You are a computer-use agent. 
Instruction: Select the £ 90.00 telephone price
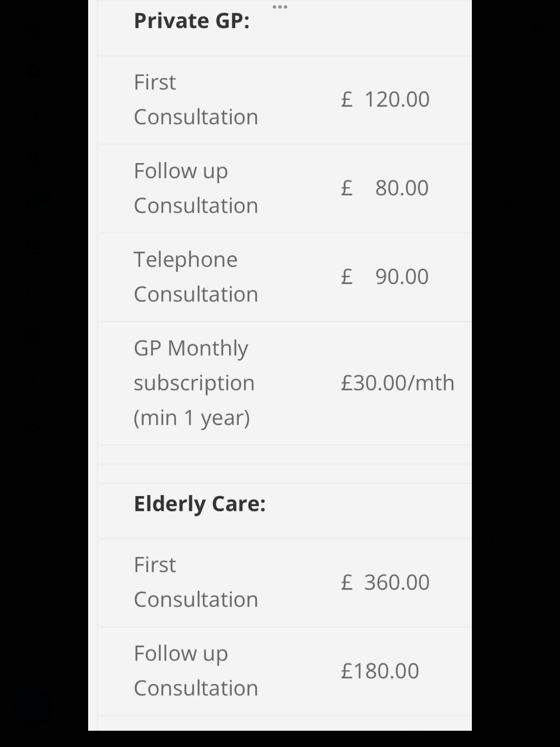385,276
